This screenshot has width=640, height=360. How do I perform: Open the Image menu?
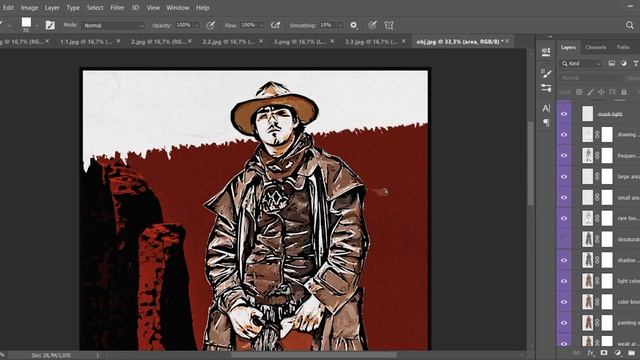click(x=29, y=8)
